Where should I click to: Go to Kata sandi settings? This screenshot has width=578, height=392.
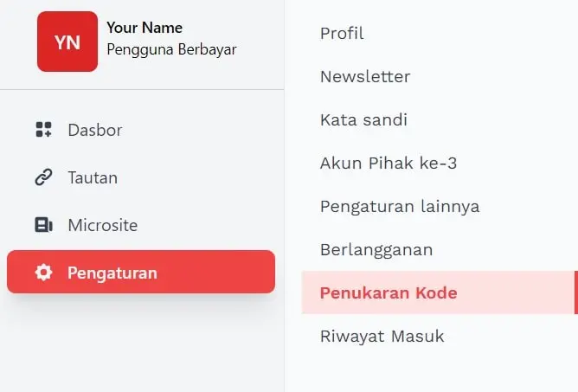363,120
